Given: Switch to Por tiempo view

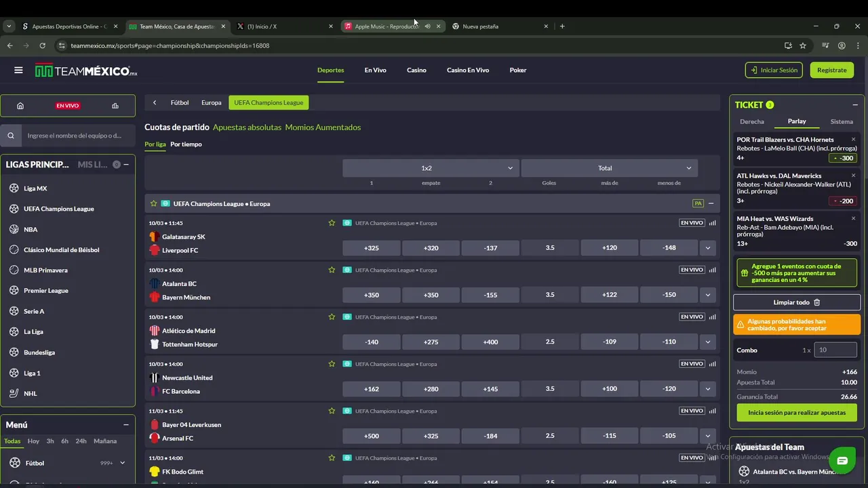Looking at the screenshot, I should pos(186,144).
